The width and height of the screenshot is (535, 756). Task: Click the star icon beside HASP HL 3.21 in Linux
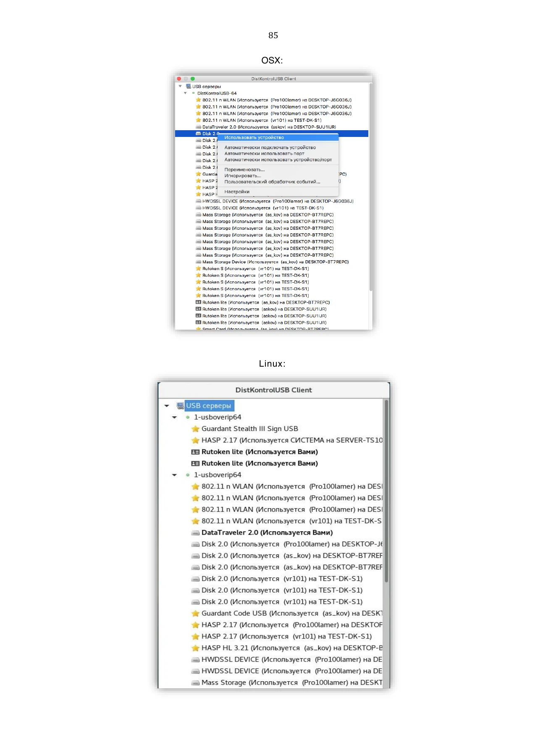pos(195,648)
